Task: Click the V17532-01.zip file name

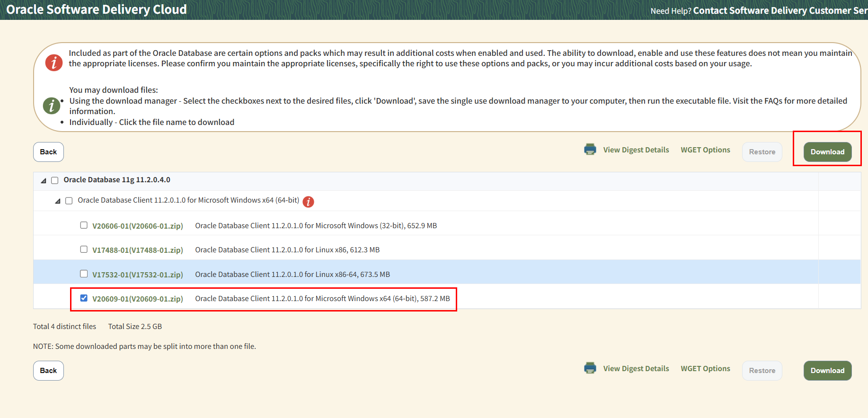Action: [138, 275]
